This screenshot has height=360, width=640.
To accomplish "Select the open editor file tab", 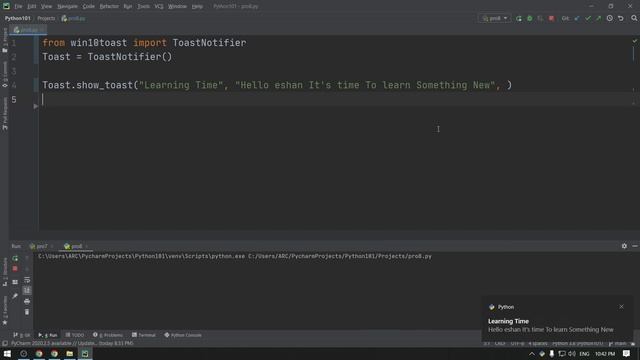I will click(x=28, y=30).
